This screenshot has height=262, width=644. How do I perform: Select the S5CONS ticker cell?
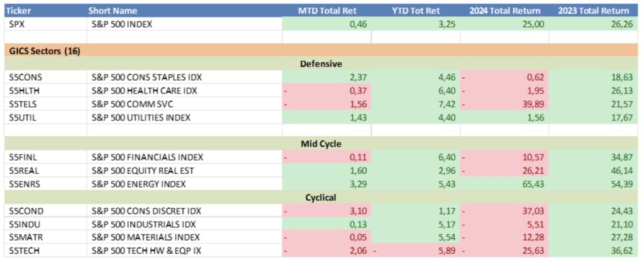(25, 77)
